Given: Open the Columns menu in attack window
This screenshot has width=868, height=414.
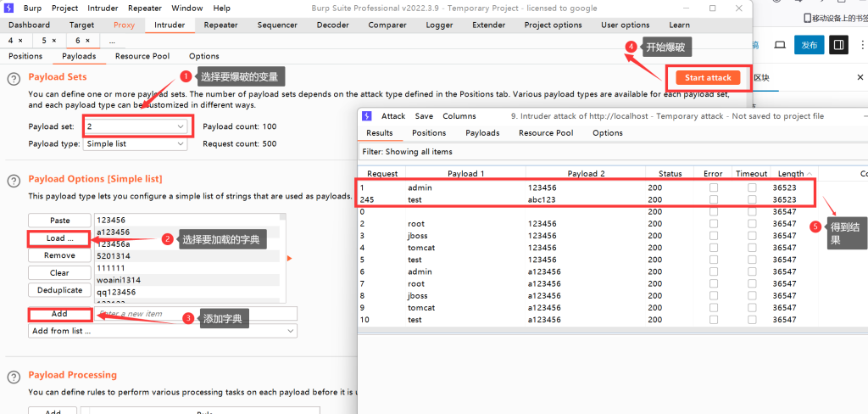Looking at the screenshot, I should pyautogui.click(x=459, y=116).
